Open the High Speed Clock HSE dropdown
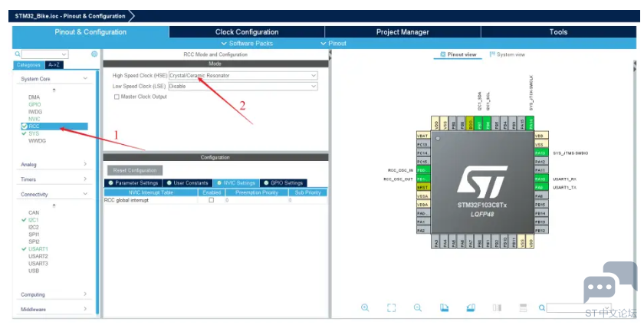Screen dimensions: 644x325 pyautogui.click(x=243, y=76)
